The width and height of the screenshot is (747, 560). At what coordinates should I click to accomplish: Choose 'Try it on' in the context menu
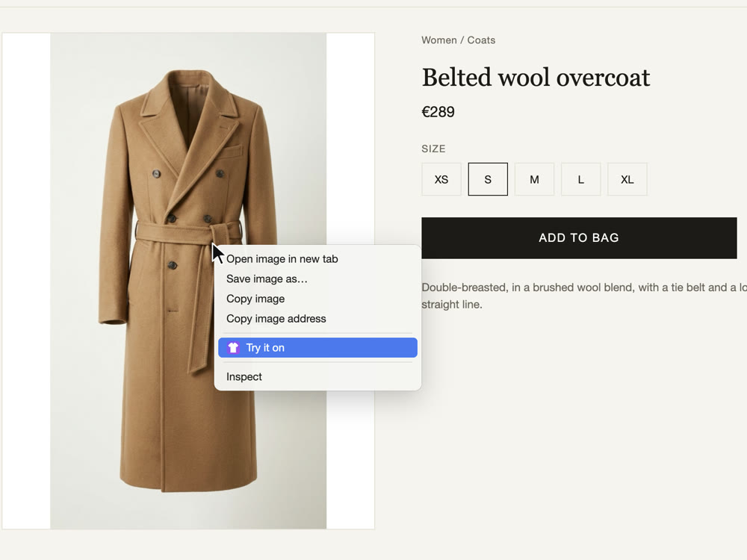317,348
